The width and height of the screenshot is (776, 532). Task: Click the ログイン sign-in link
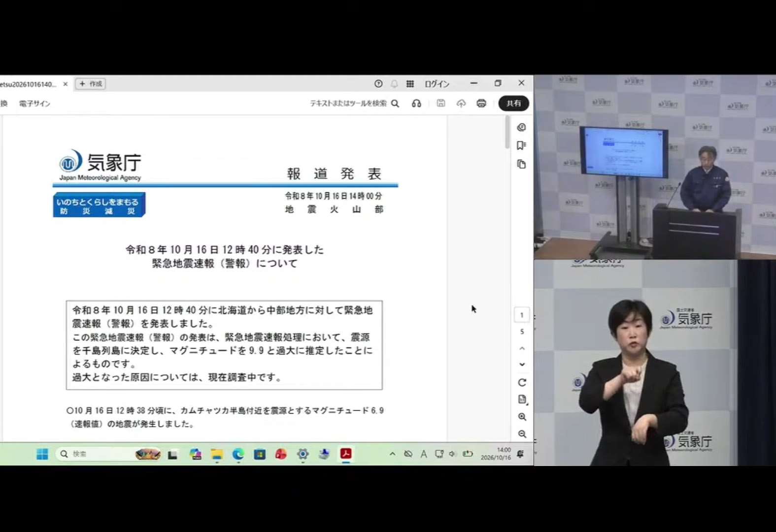[x=437, y=84]
